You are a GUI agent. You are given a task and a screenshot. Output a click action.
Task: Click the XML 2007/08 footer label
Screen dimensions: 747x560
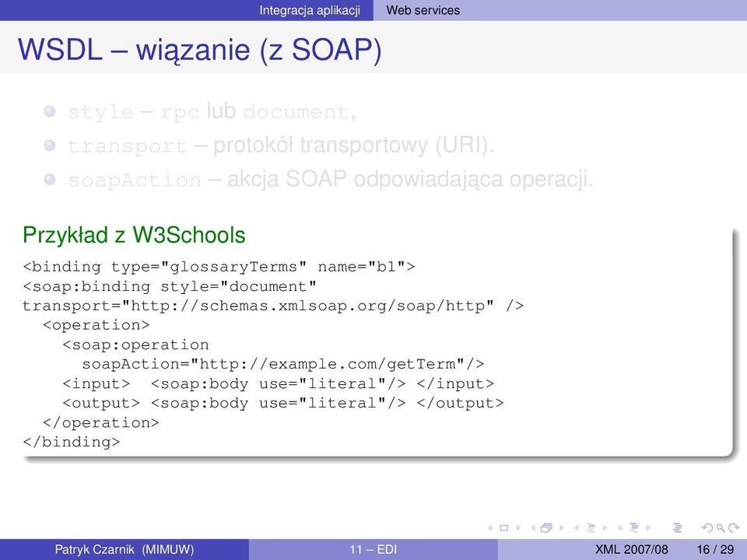coord(632,550)
